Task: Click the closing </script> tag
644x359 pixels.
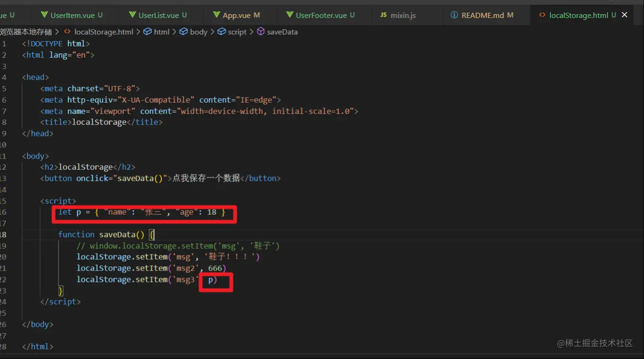Action: (x=61, y=302)
